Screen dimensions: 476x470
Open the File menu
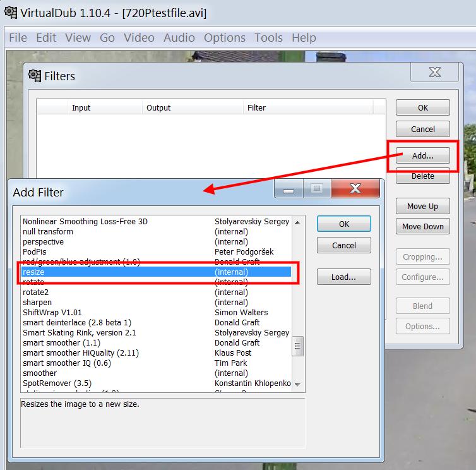[18, 38]
